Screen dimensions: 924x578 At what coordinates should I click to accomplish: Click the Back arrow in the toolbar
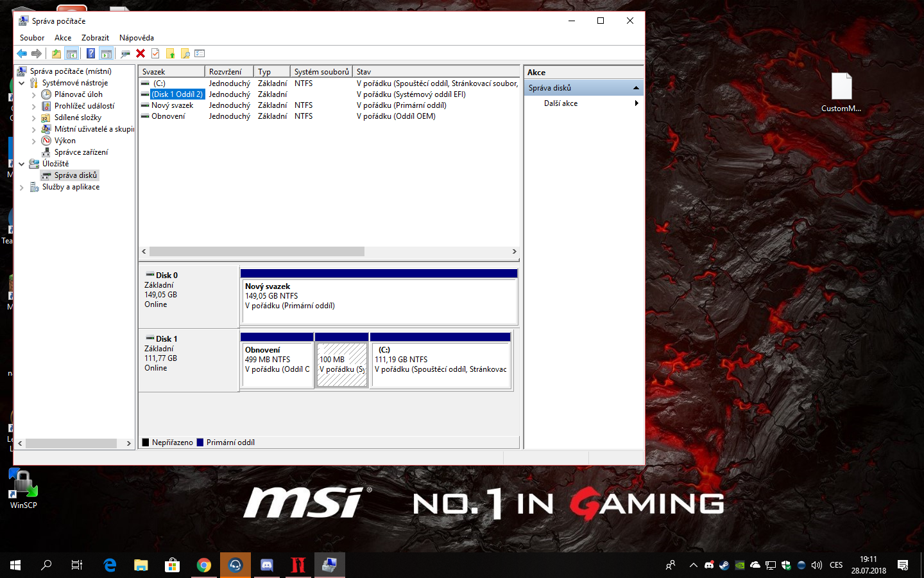[x=22, y=54]
